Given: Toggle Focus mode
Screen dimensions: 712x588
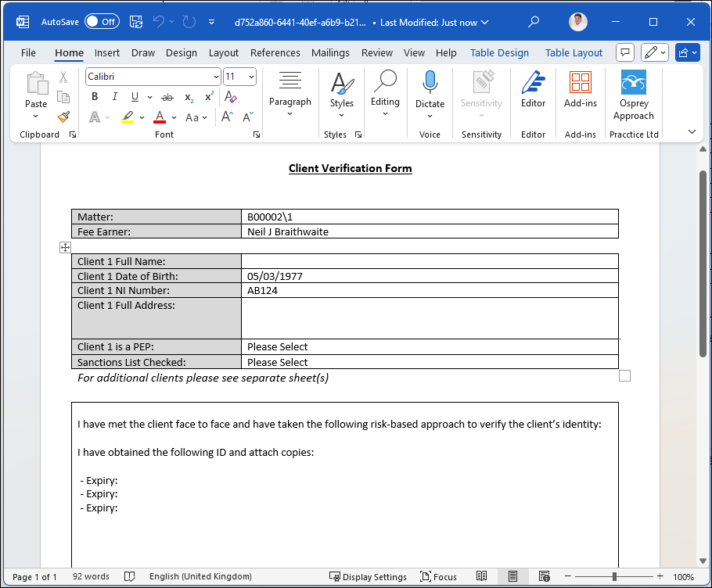Looking at the screenshot, I should pyautogui.click(x=438, y=576).
